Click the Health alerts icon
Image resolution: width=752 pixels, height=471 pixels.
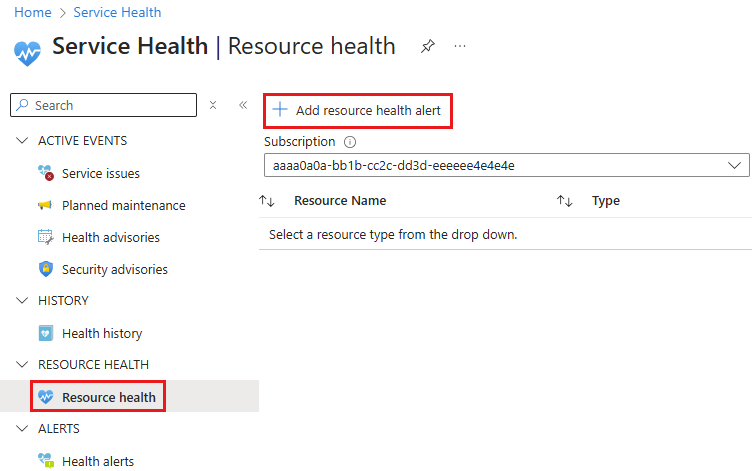[x=46, y=460]
